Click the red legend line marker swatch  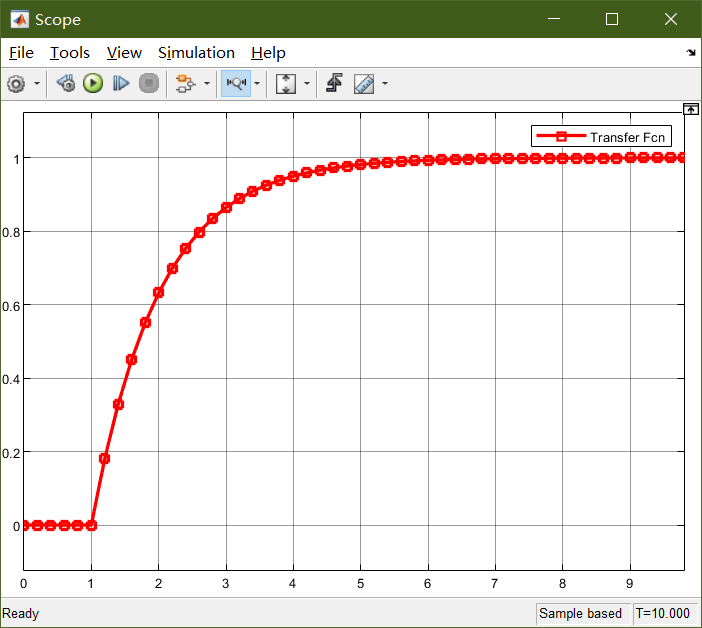[x=561, y=137]
